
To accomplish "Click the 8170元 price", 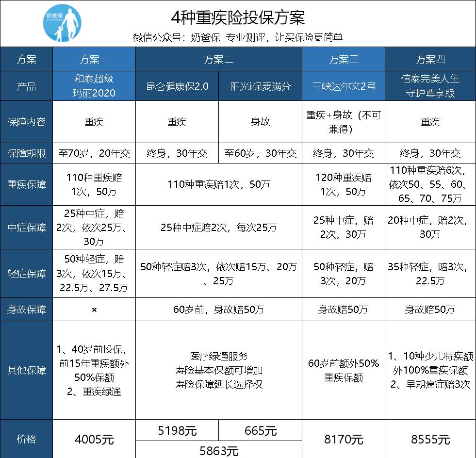I will 344,439.
